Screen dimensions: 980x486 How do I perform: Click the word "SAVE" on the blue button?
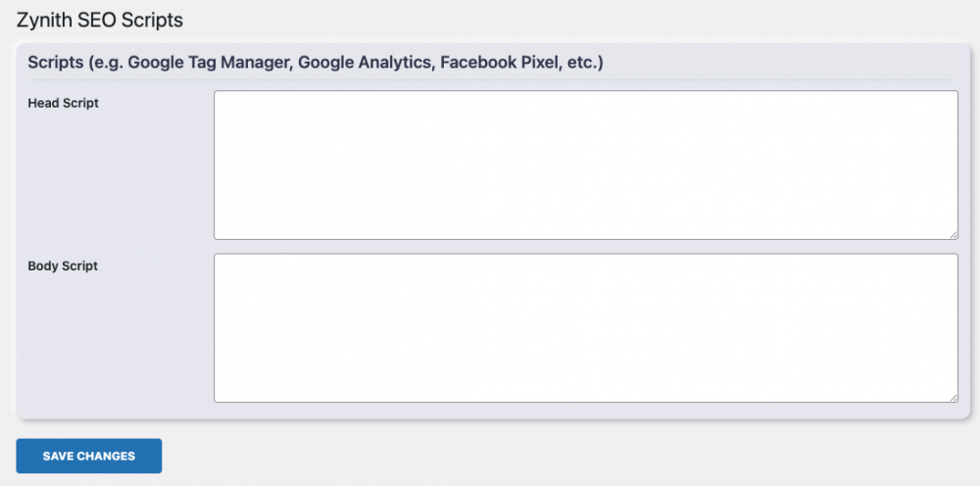[59, 456]
